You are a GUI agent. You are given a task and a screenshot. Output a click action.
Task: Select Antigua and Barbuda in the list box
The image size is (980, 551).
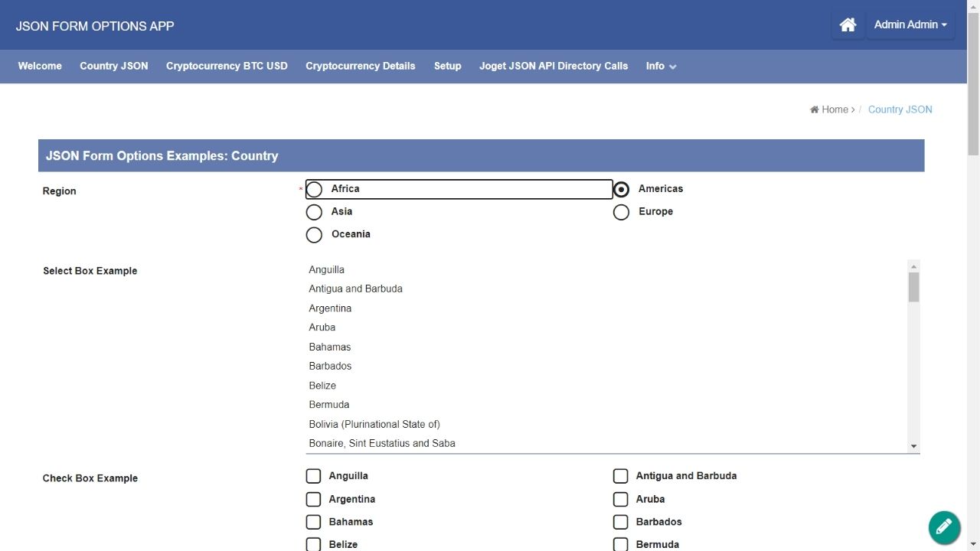(606, 289)
